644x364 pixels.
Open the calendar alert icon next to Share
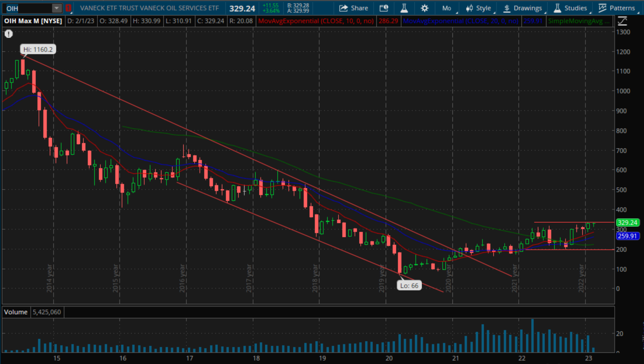pyautogui.click(x=384, y=8)
